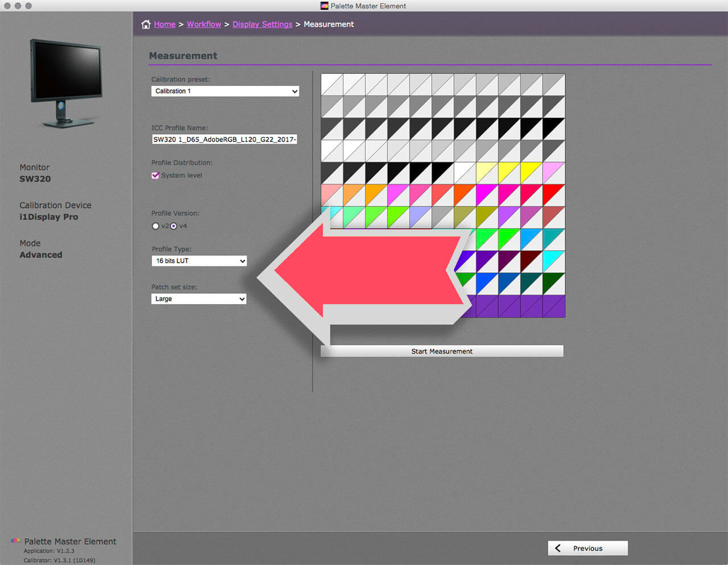Click the 'Monitor' sidebar label
The height and width of the screenshot is (565, 728).
(x=34, y=167)
